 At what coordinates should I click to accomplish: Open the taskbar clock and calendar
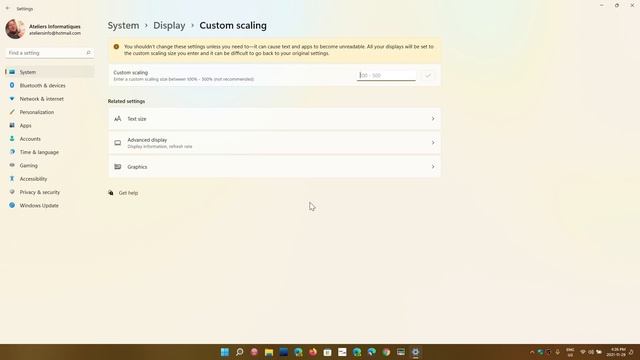tap(616, 352)
